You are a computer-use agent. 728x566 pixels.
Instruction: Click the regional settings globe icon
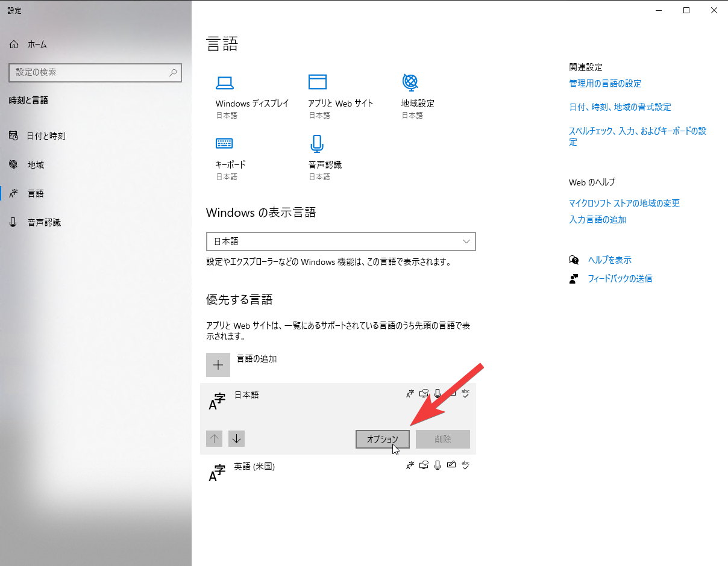410,82
